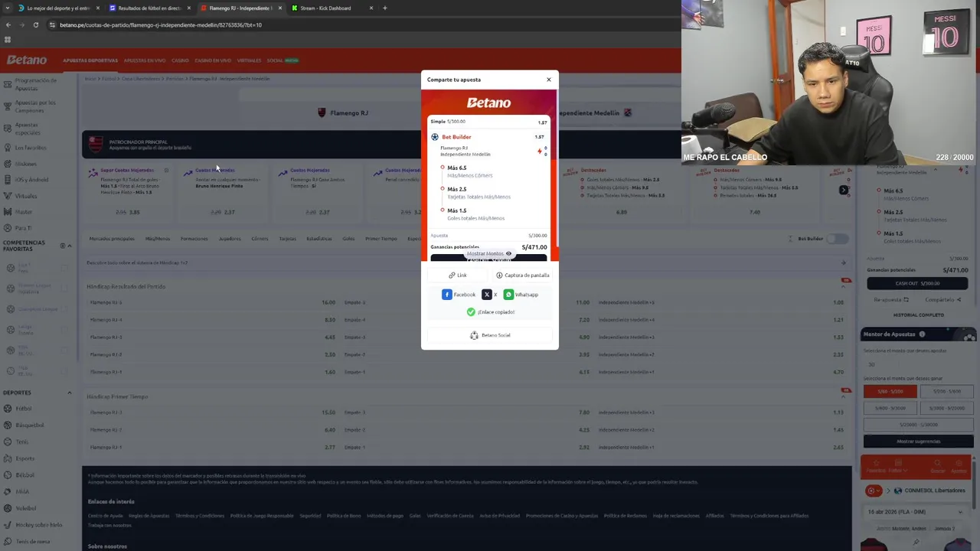Switch to Tarjetas tab
Viewport: 980px width, 551px height.
click(287, 239)
